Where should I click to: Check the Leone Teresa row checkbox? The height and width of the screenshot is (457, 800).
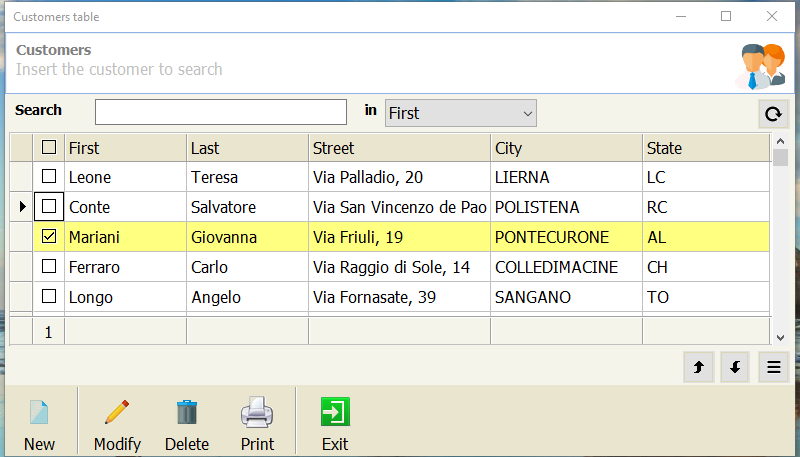(49, 176)
